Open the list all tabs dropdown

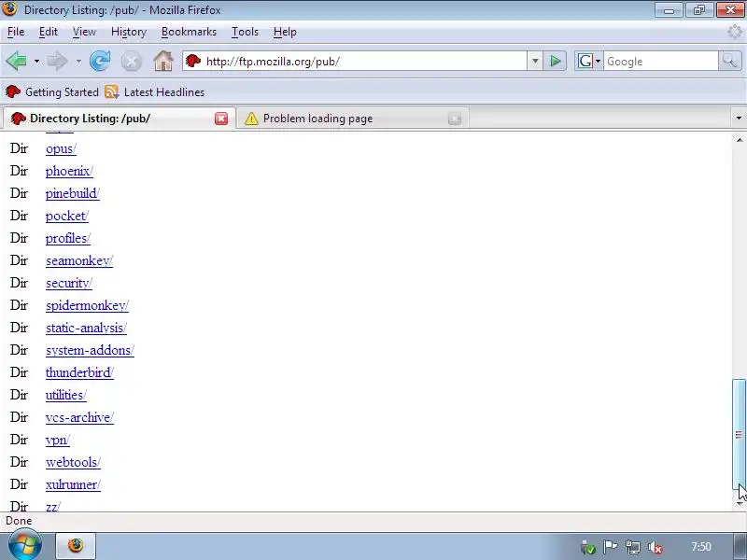(739, 118)
